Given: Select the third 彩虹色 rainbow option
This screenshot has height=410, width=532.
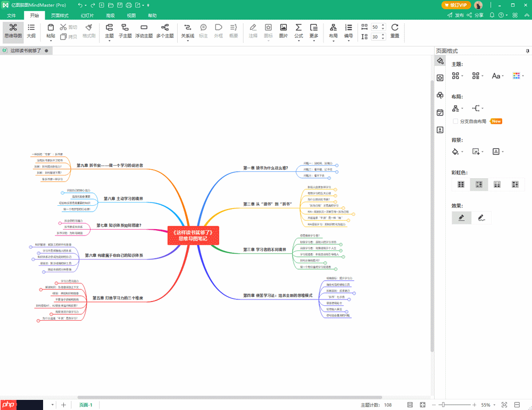Looking at the screenshot, I should click(x=497, y=184).
